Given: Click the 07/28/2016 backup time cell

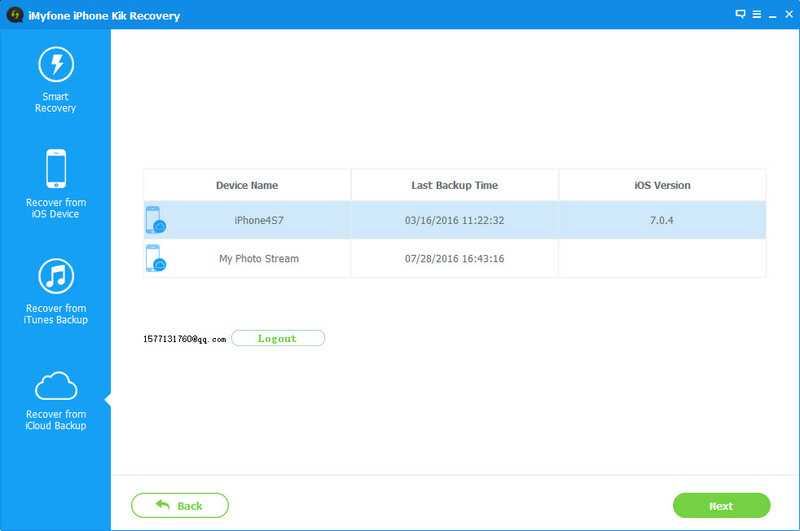Looking at the screenshot, I should click(454, 259).
